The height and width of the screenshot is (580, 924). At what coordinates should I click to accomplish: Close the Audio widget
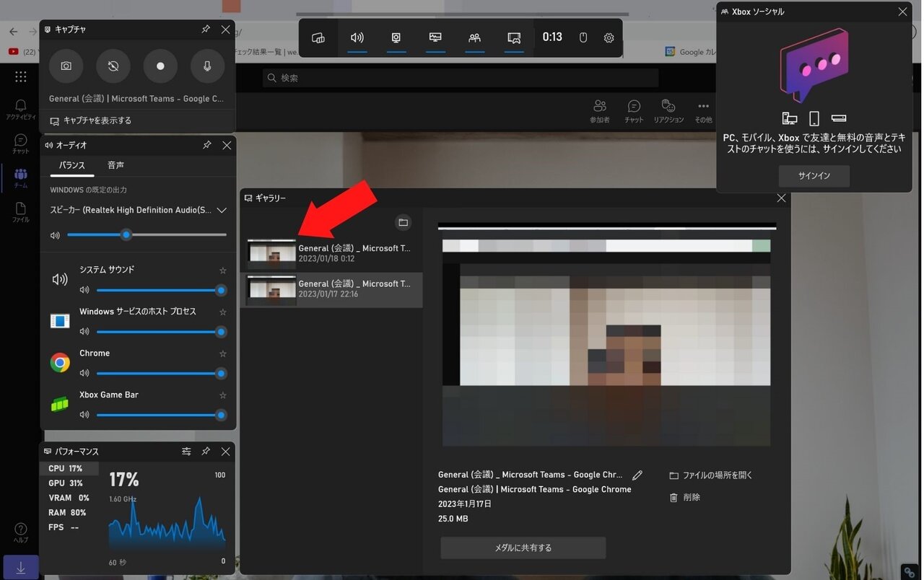227,145
